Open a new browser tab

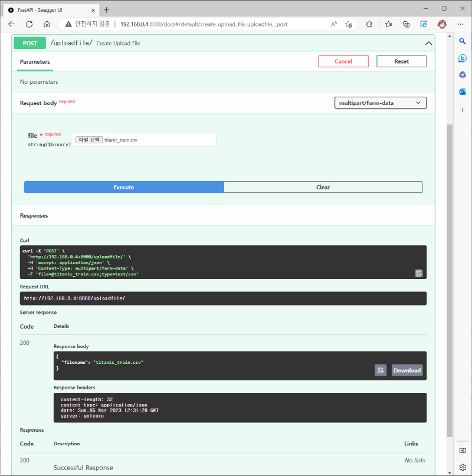106,10
